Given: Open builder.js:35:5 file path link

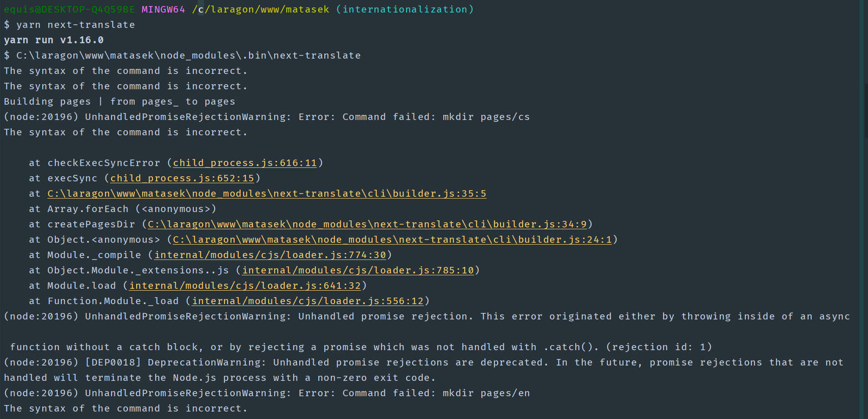Looking at the screenshot, I should (267, 193).
